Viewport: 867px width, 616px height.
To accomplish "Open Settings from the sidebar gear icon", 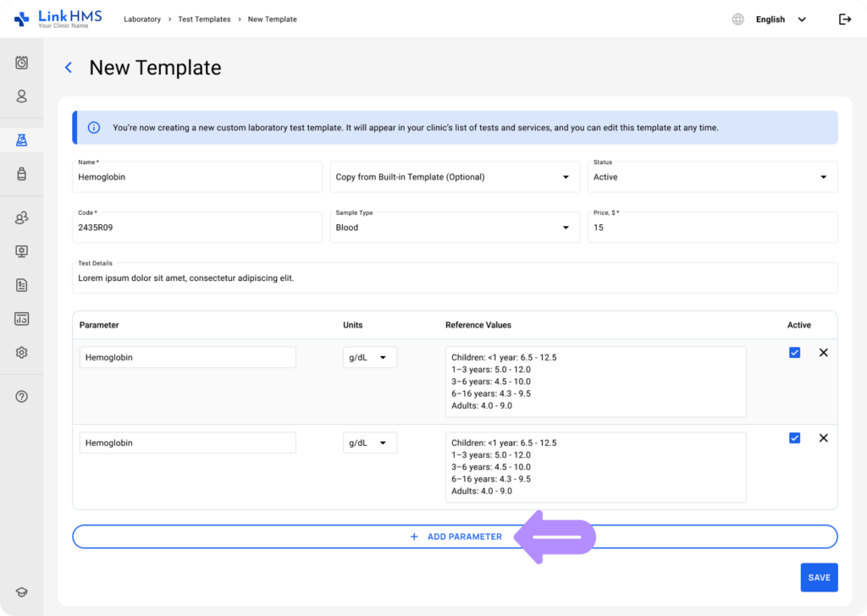I will [x=21, y=352].
